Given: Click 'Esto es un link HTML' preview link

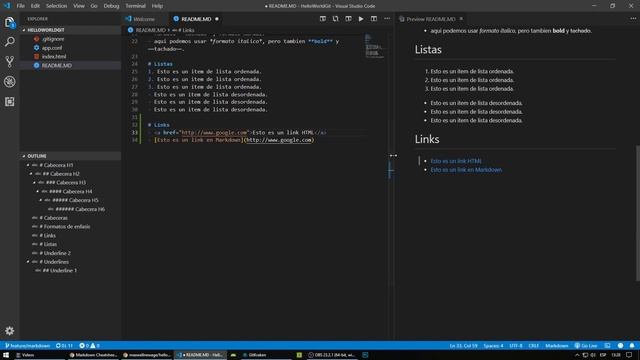Looking at the screenshot, I should 456,161.
